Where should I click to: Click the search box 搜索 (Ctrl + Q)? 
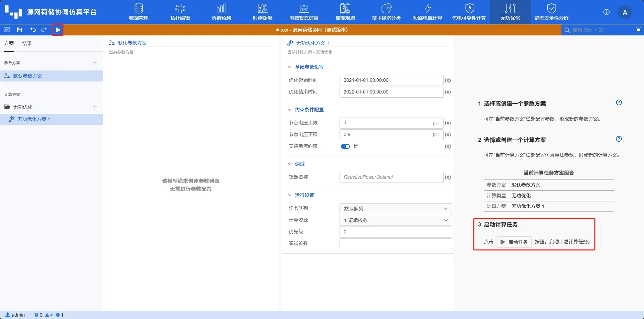coord(597,30)
